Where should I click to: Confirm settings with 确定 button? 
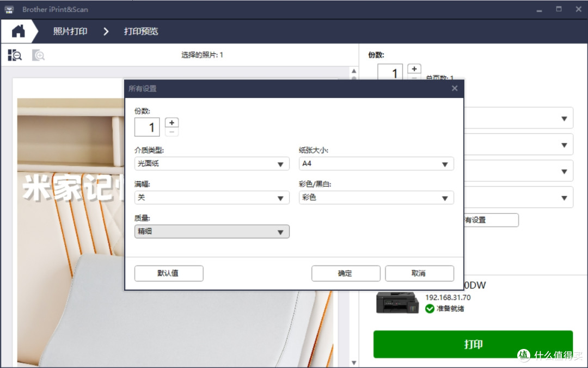[x=346, y=273]
